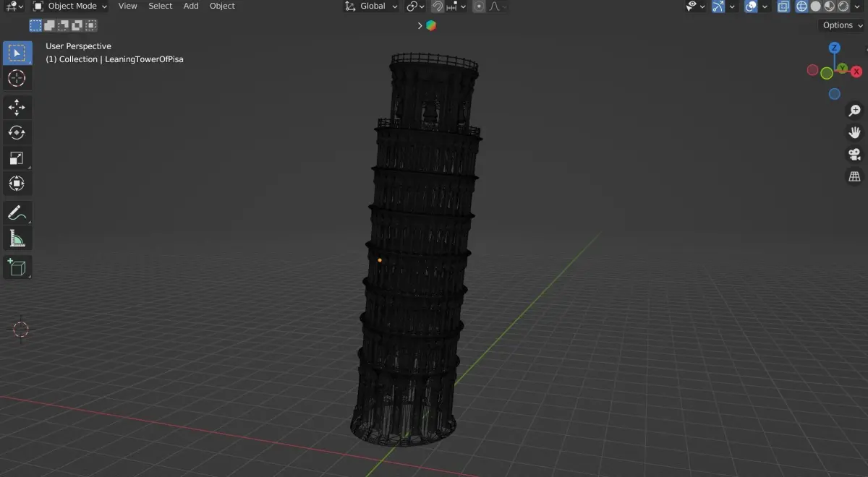Open the Add menu
Screen dimensions: 868x477
[191, 7]
